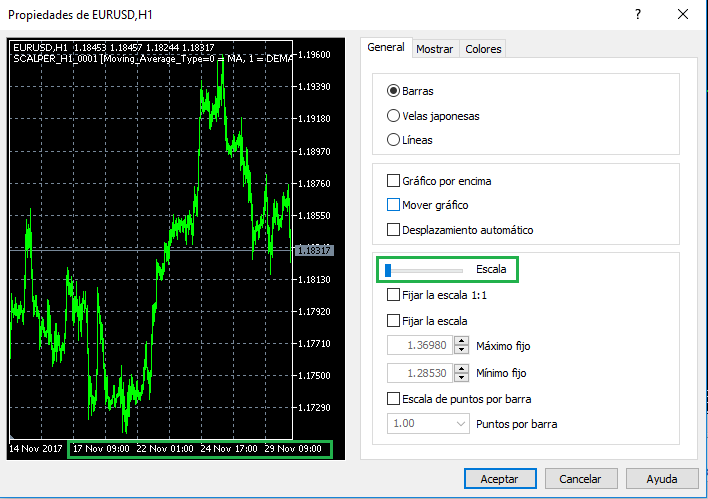
Task: Switch to the General tab
Action: click(x=386, y=47)
